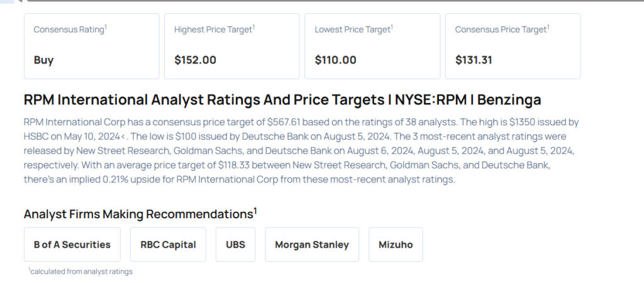
Task: Click the Consensus Rating label
Action: (69, 30)
